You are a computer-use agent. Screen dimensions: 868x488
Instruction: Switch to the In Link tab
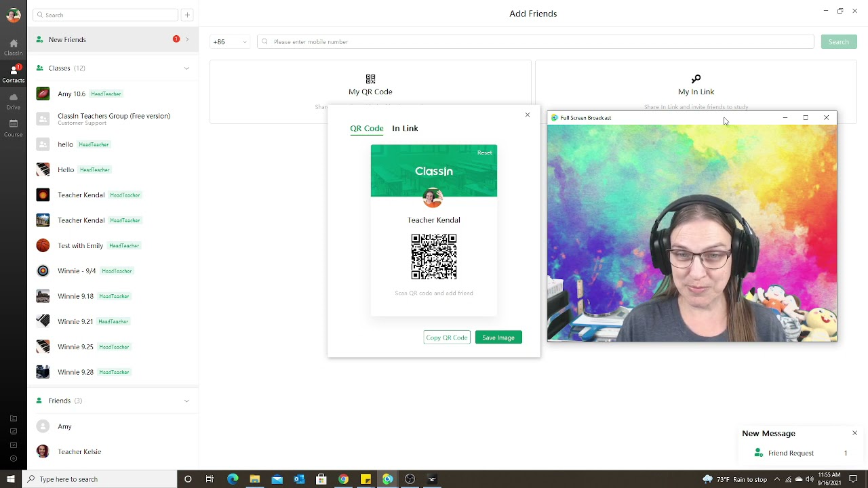(405, 128)
